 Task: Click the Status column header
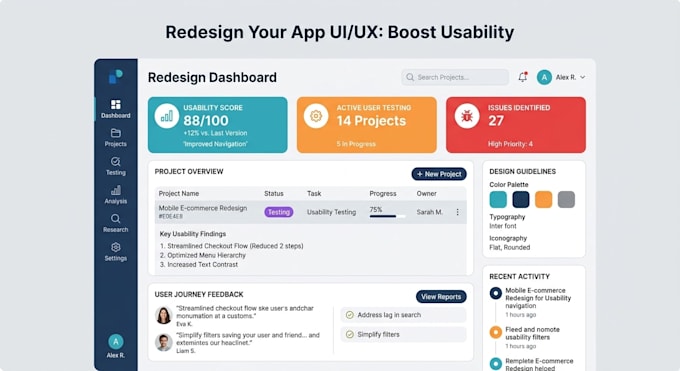[x=274, y=194]
